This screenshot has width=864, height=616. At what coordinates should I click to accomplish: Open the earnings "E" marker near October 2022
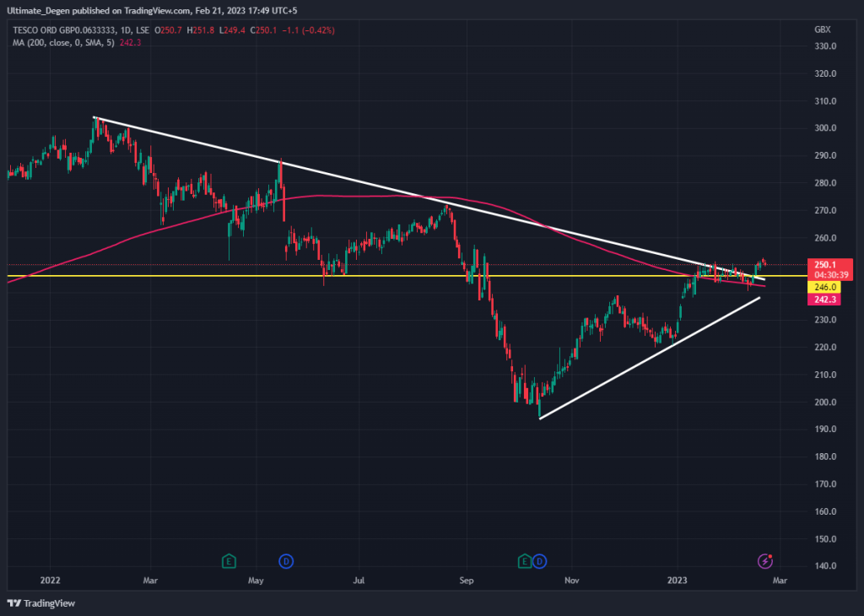(525, 560)
